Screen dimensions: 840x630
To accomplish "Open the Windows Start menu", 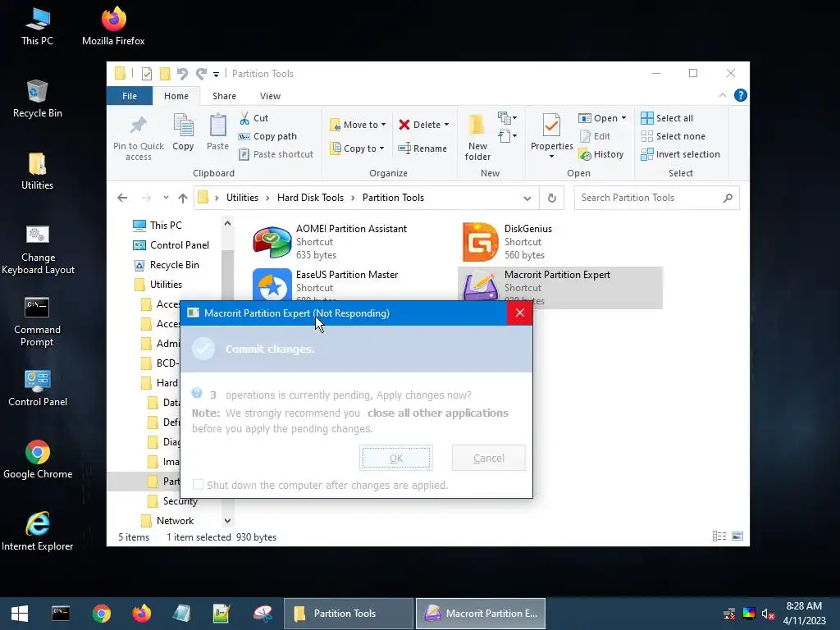I will click(x=20, y=614).
